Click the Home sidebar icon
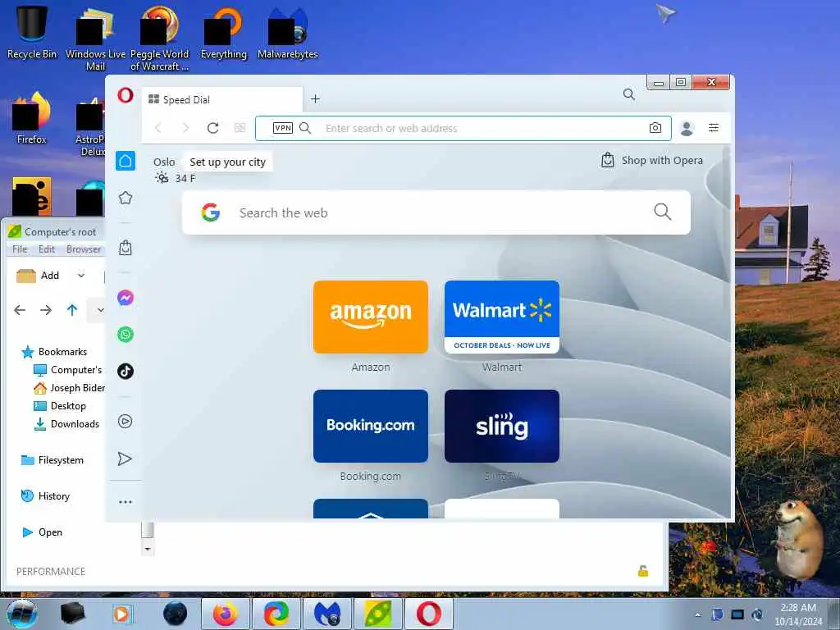This screenshot has width=840, height=630. pos(126,161)
